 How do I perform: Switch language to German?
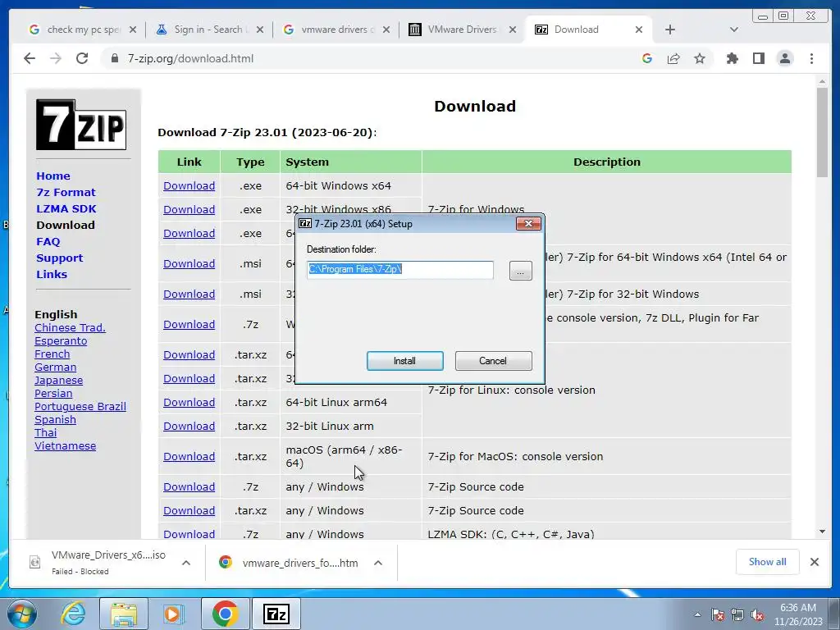[55, 367]
